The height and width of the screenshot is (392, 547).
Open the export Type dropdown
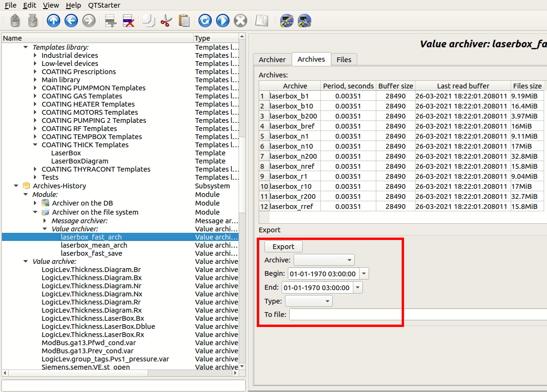click(x=308, y=301)
